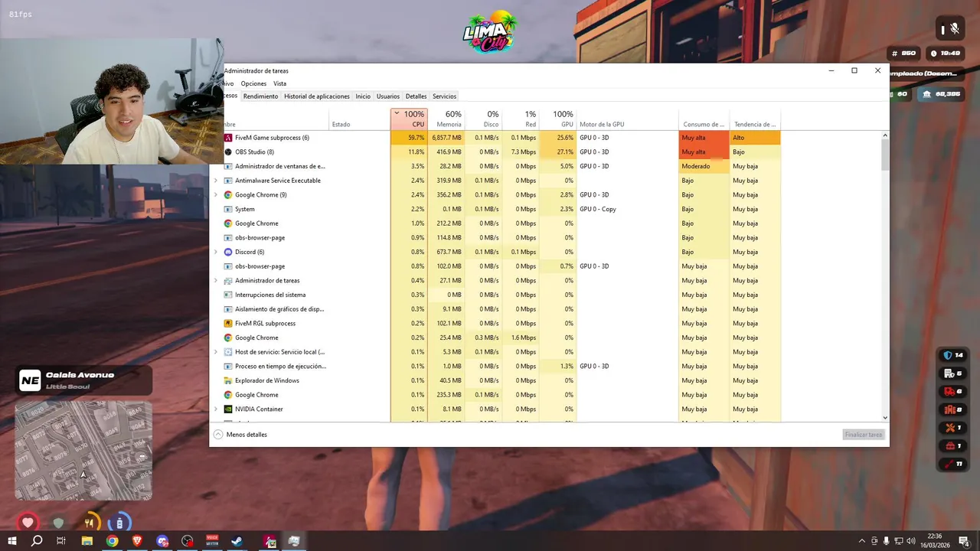Open Google Chrome from the taskbar
The width and height of the screenshot is (980, 551).
(112, 541)
